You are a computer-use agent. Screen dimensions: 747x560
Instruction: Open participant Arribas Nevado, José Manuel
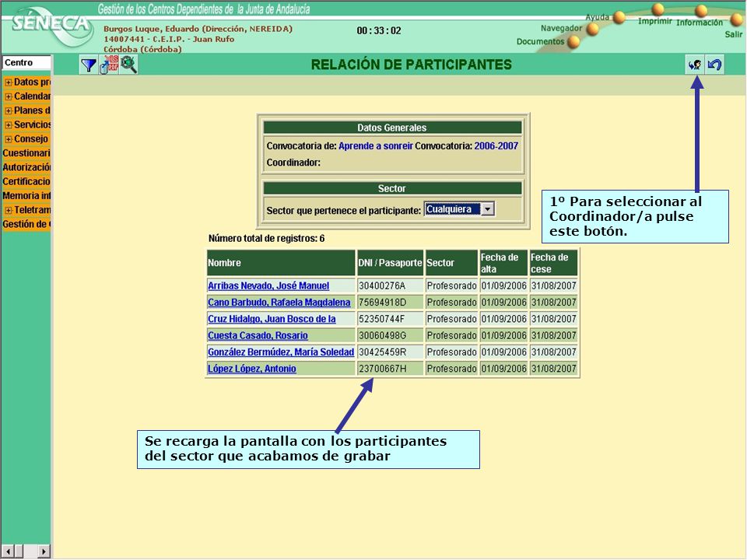pos(268,285)
